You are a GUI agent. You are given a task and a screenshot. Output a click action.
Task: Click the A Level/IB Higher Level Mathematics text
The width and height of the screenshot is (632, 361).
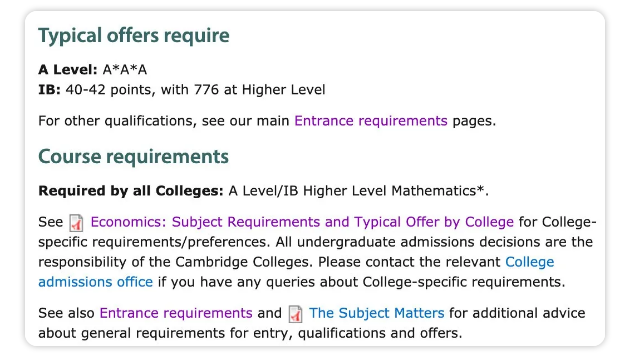coord(353,191)
